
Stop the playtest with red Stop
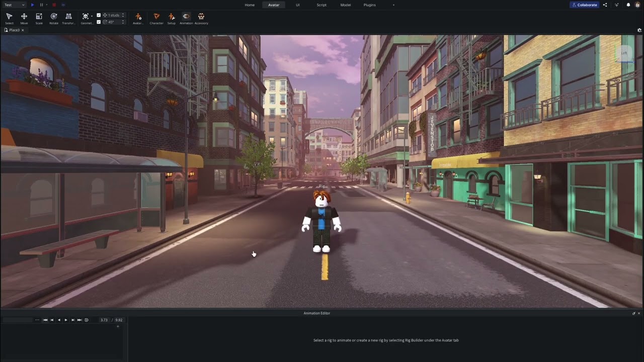[54, 5]
